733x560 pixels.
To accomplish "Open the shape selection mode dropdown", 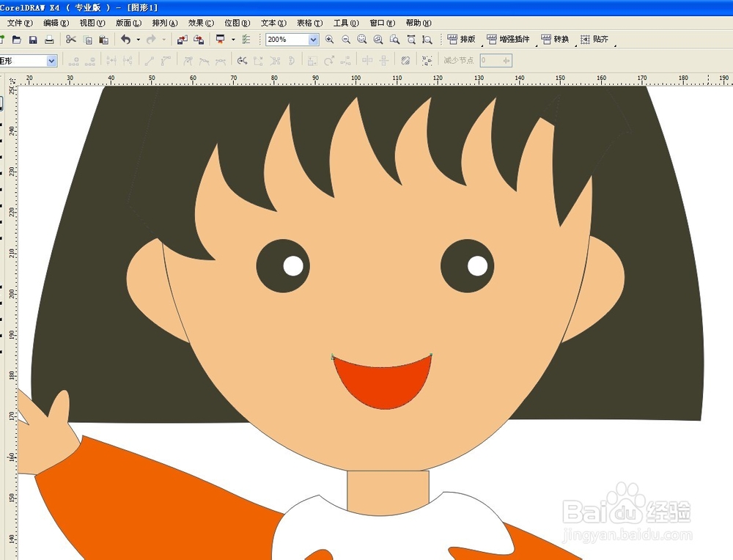I will tap(51, 61).
